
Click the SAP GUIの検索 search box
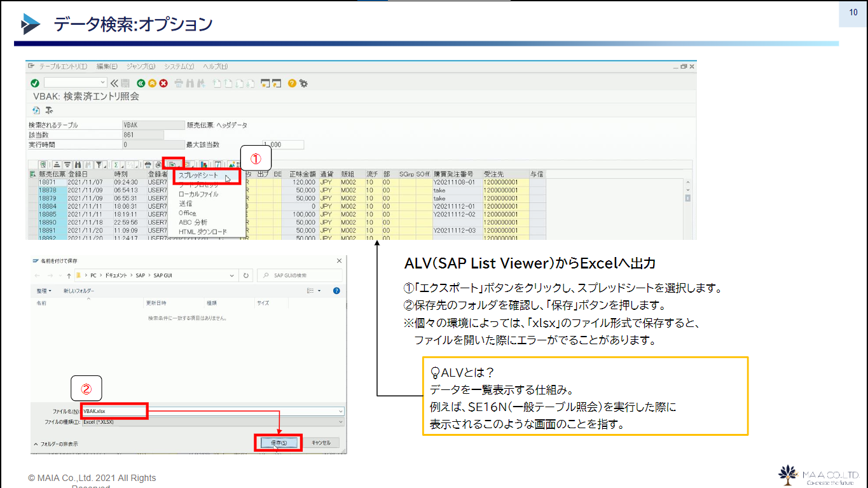(x=300, y=275)
